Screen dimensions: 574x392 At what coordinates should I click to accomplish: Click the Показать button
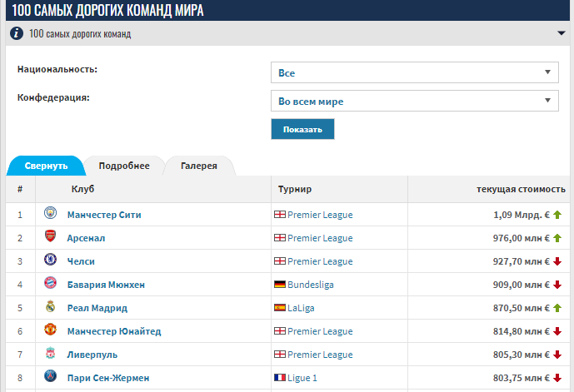[302, 129]
